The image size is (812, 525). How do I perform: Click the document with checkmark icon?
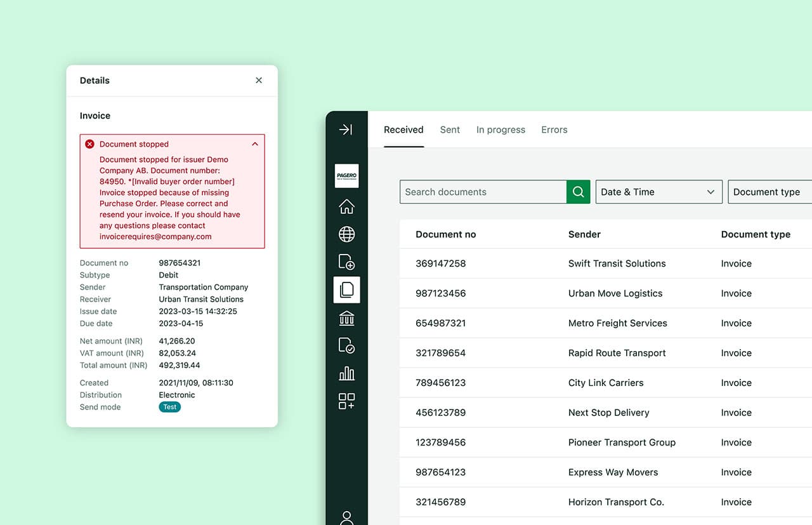(x=346, y=345)
